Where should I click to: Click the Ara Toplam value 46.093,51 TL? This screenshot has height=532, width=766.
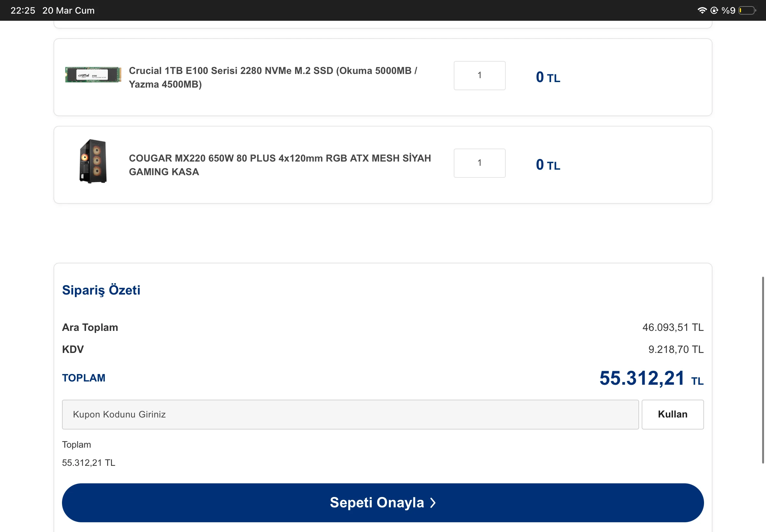[x=673, y=327]
